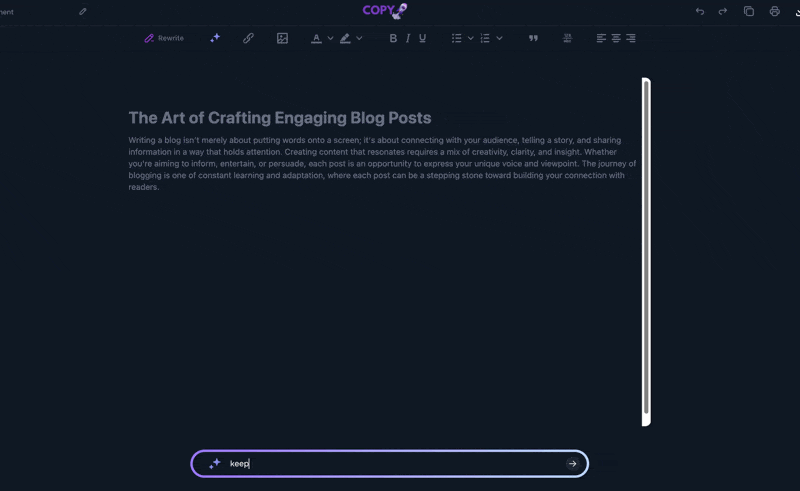Open the highlight color dropdown arrow
The width and height of the screenshot is (800, 491).
[x=359, y=38]
